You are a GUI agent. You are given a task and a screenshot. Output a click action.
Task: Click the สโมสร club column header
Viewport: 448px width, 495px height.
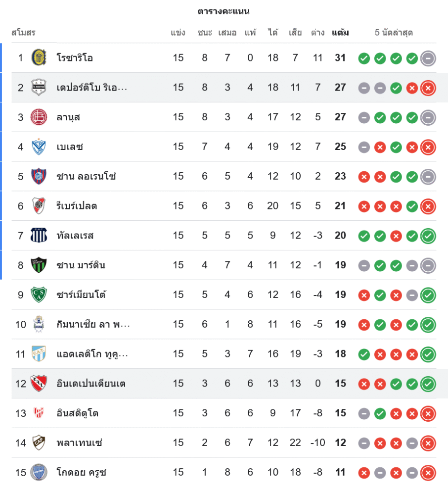[23, 33]
